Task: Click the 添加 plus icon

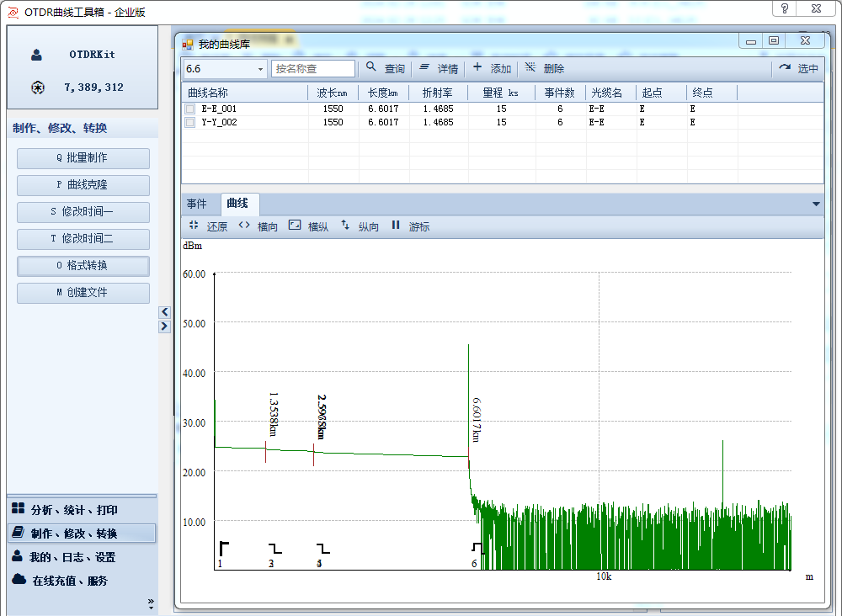Action: pos(477,68)
